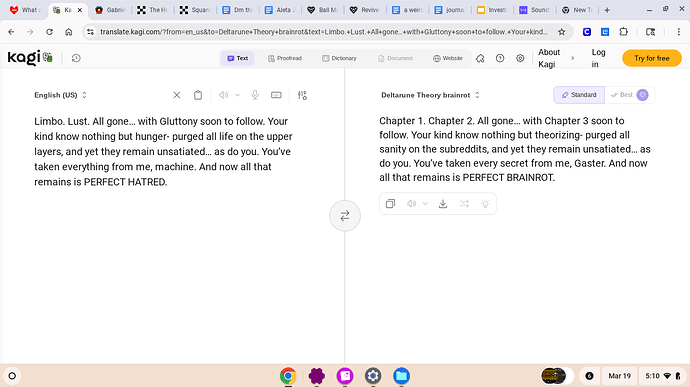Expand About Kagi menu arrow
Viewport: 690px width, 387px height.
point(573,58)
